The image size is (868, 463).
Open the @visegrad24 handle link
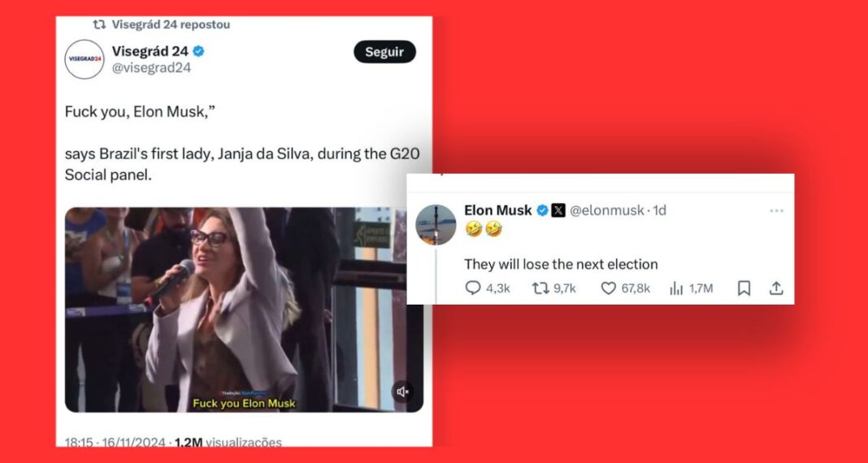pyautogui.click(x=151, y=68)
